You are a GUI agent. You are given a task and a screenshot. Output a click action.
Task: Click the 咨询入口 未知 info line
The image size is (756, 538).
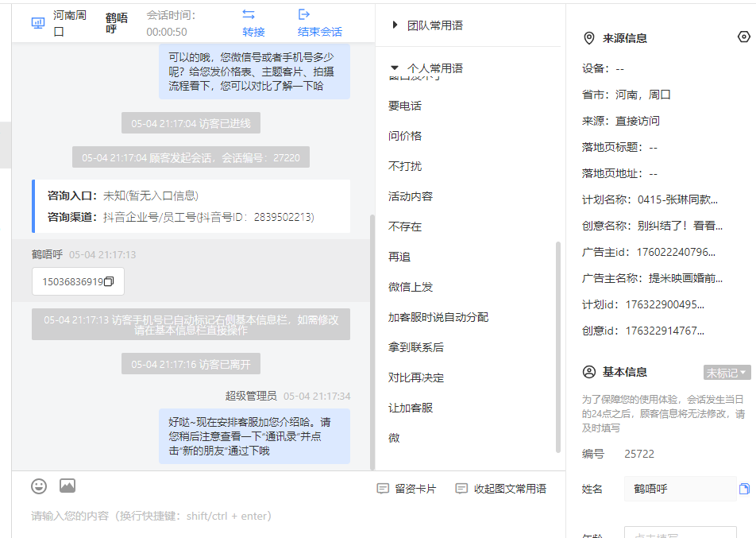click(123, 195)
